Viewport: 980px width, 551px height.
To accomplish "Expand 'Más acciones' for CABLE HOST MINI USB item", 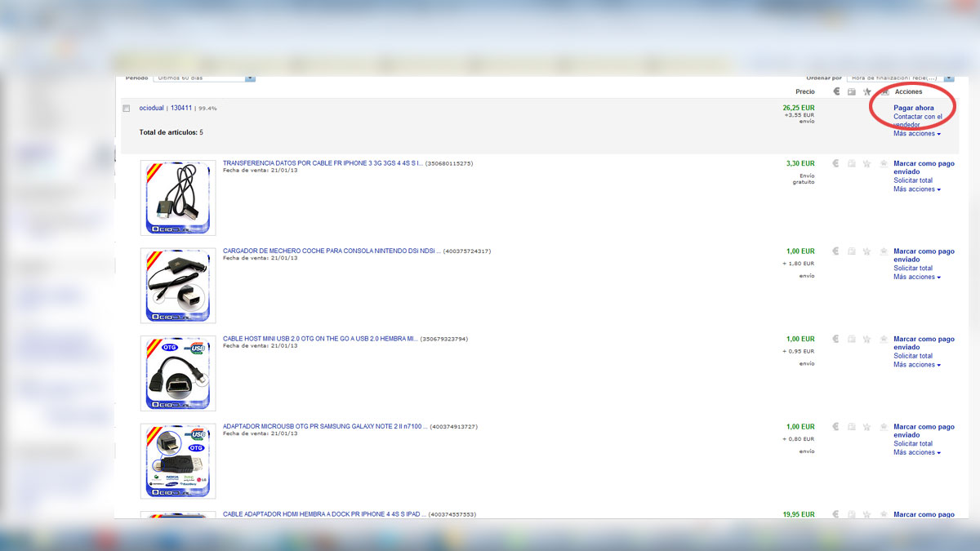I will pyautogui.click(x=916, y=364).
